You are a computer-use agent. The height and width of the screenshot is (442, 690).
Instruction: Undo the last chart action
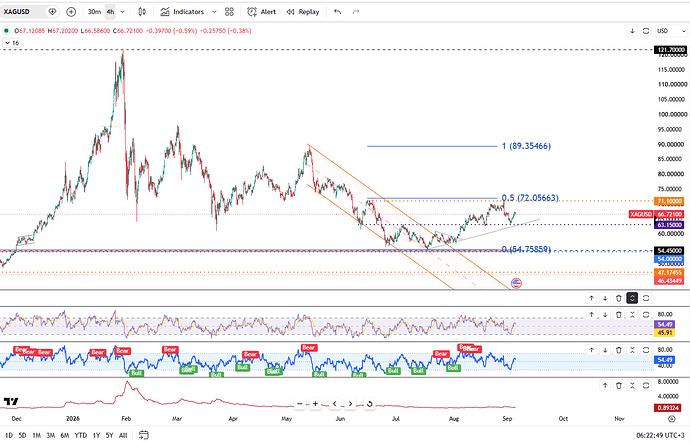point(338,12)
